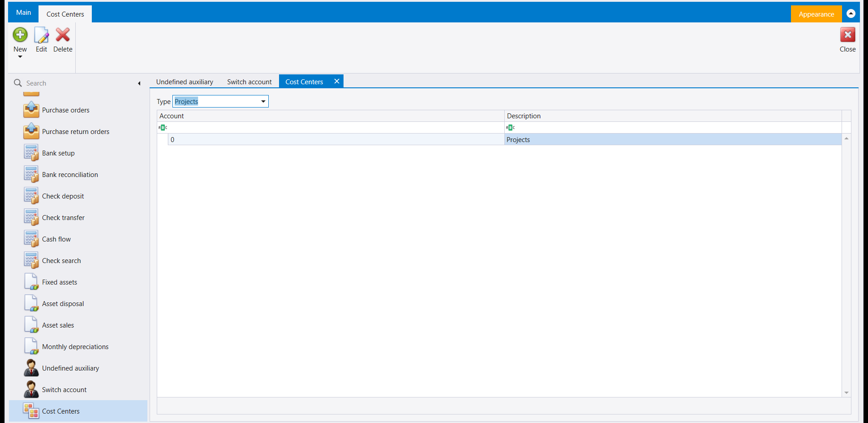Sort by the Description column header
This screenshot has height=423, width=868.
(673, 116)
